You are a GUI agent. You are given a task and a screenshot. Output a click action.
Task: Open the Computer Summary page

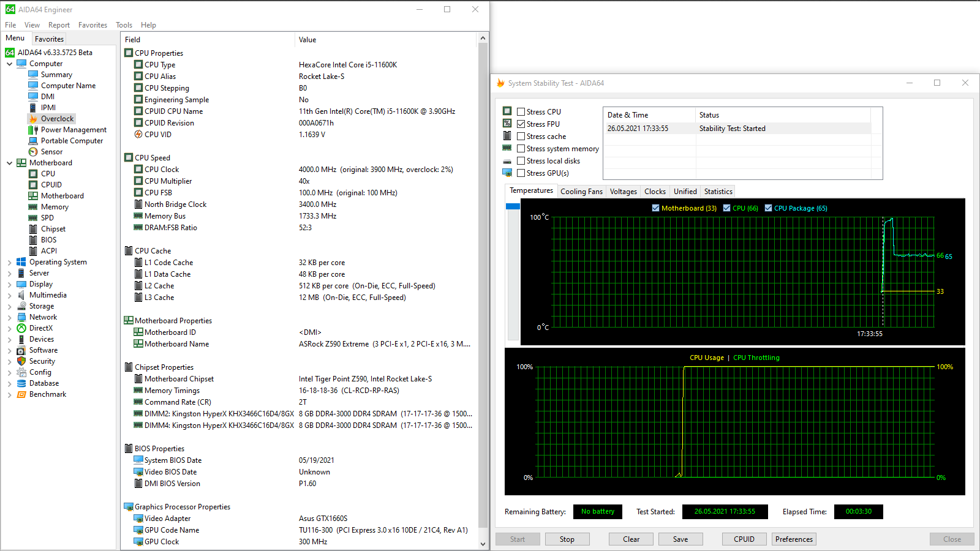(56, 74)
